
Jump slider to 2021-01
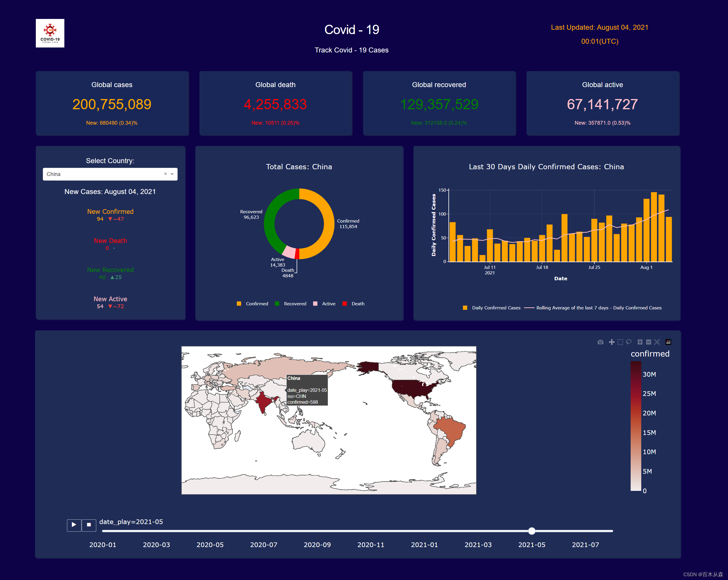tap(425, 544)
